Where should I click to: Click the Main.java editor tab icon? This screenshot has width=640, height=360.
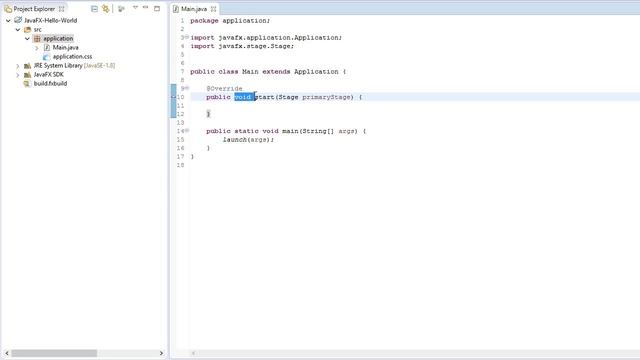176,9
